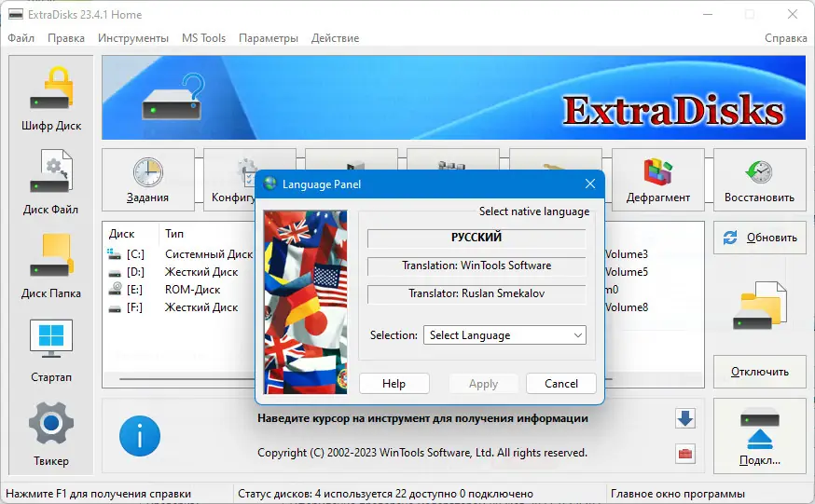Click the Help button in dialog

coord(394,384)
